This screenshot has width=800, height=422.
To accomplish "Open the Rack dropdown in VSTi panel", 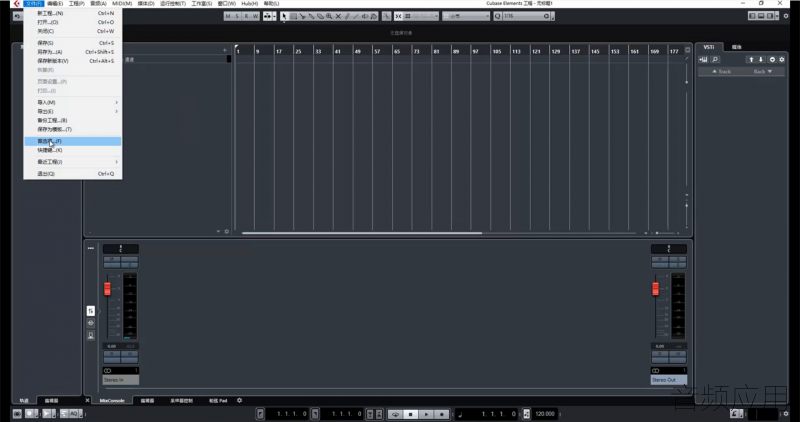I will point(763,72).
